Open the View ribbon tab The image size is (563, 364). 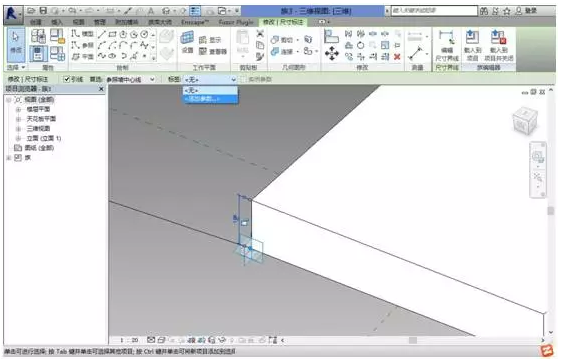click(78, 22)
